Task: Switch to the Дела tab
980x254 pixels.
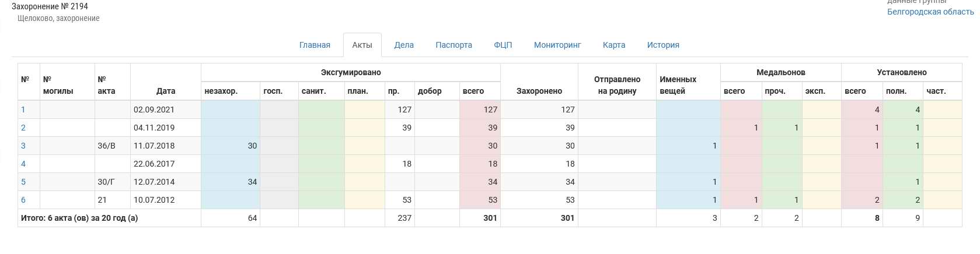Action: click(404, 45)
